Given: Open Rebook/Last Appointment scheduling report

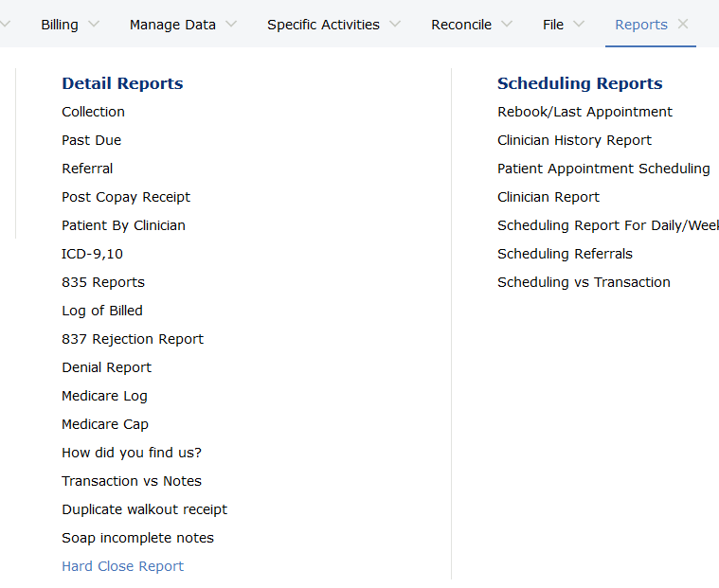Looking at the screenshot, I should [x=584, y=112].
